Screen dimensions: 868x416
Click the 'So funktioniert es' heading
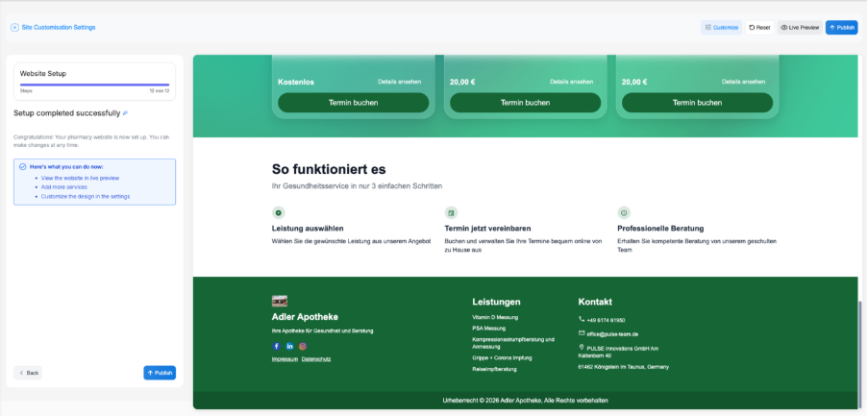pyautogui.click(x=329, y=169)
